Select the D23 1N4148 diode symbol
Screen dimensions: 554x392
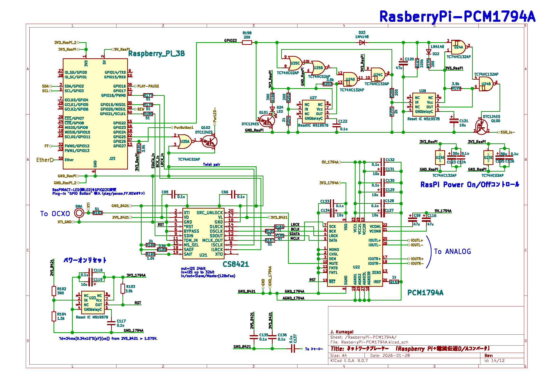click(x=362, y=43)
